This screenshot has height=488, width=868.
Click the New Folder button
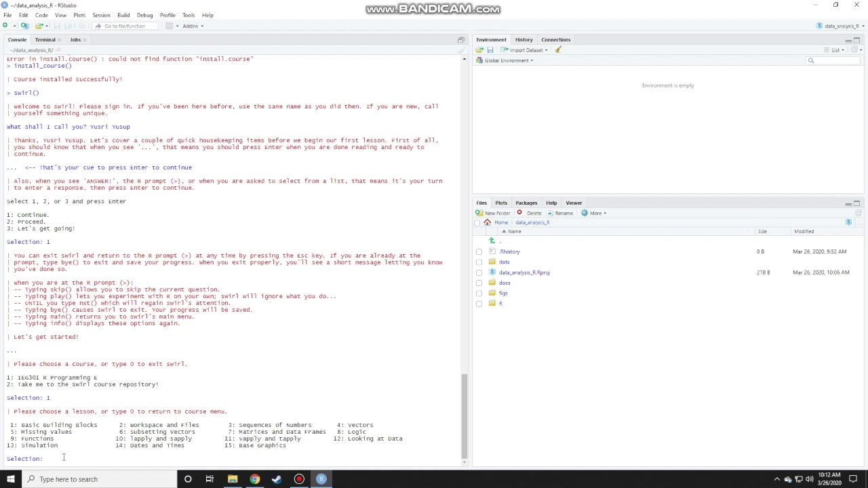[493, 213]
